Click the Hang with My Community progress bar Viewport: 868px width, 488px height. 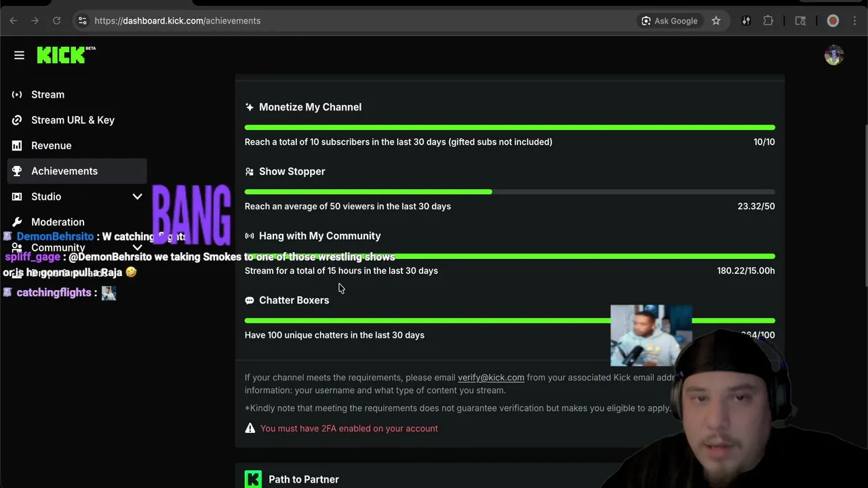510,256
